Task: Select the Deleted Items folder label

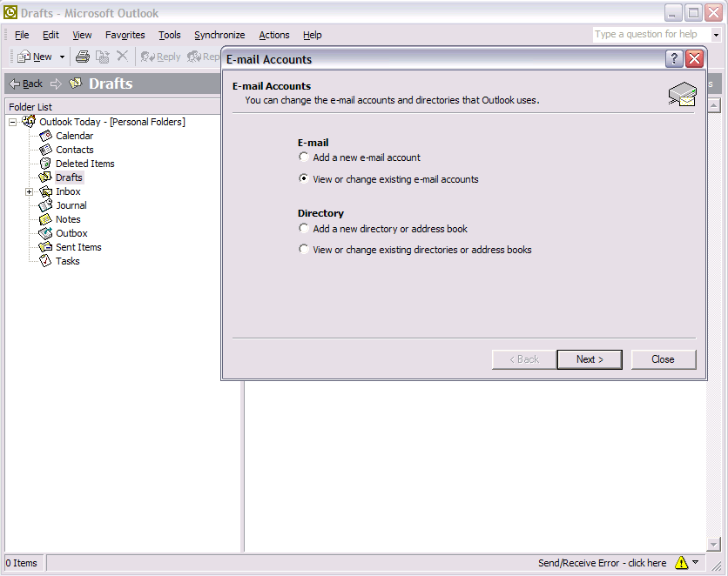Action: coord(85,164)
